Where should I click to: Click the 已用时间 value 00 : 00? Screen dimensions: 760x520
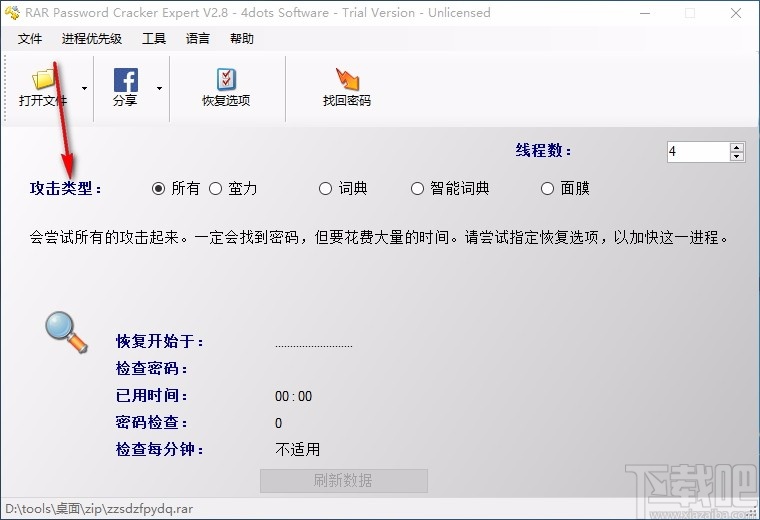click(293, 396)
